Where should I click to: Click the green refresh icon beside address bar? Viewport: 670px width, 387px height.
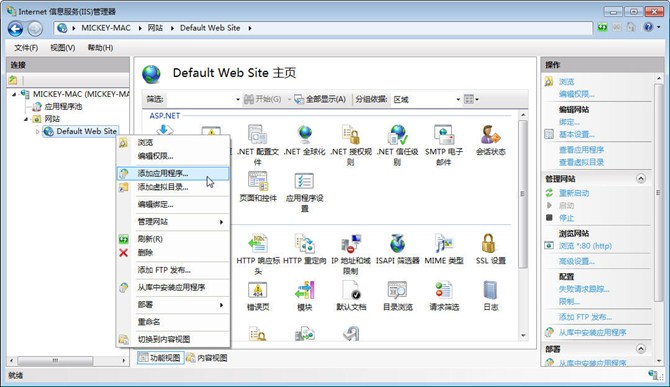[x=602, y=27]
